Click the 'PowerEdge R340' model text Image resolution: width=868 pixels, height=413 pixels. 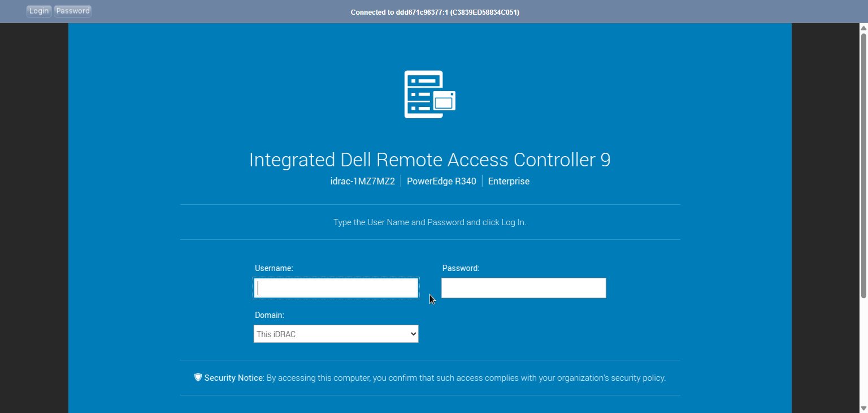click(x=441, y=182)
